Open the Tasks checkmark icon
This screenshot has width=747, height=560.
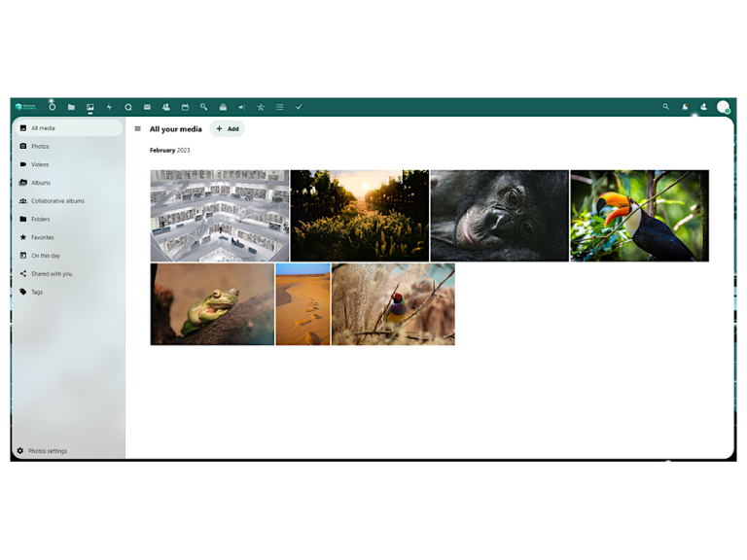pyautogui.click(x=299, y=107)
